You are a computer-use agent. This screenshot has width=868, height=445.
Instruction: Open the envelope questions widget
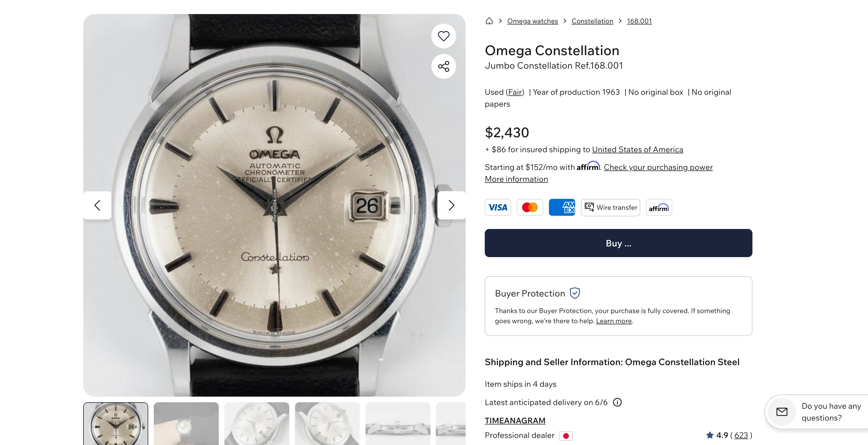(782, 412)
